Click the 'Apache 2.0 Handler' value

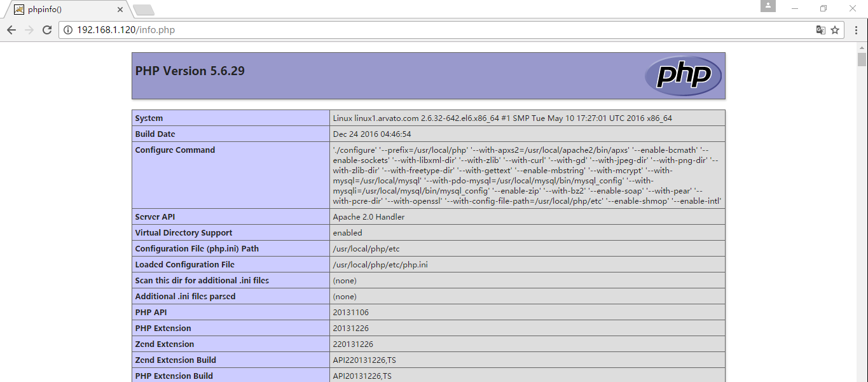tap(369, 217)
